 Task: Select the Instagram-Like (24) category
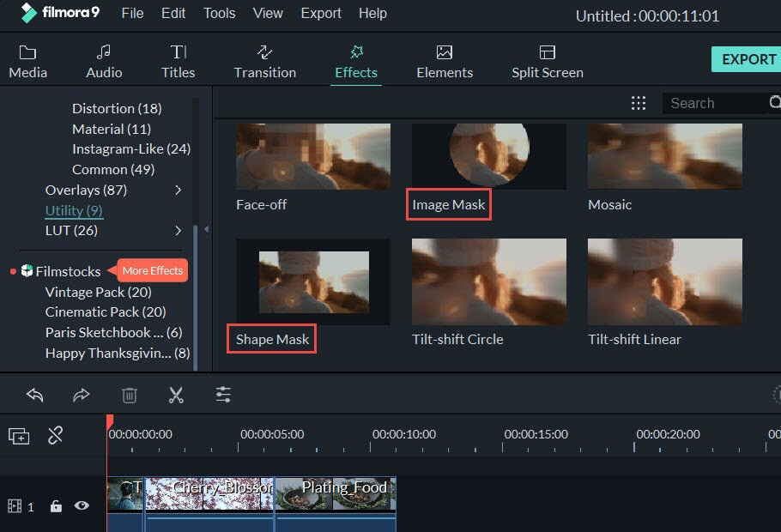(x=131, y=149)
